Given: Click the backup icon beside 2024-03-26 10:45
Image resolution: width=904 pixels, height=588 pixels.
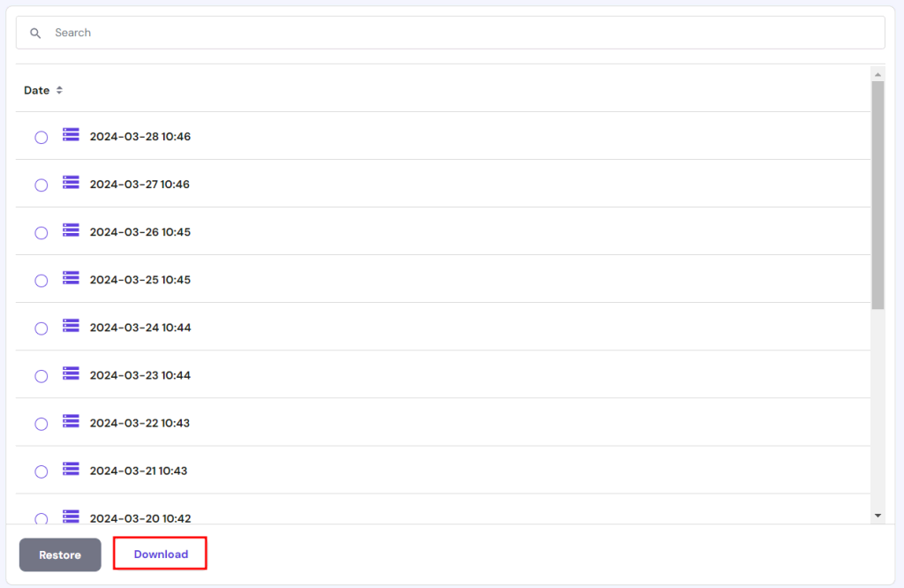Looking at the screenshot, I should pos(70,230).
